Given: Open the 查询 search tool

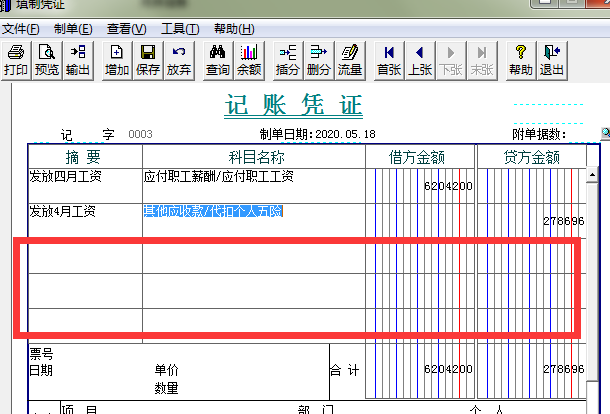Looking at the screenshot, I should pos(218,61).
